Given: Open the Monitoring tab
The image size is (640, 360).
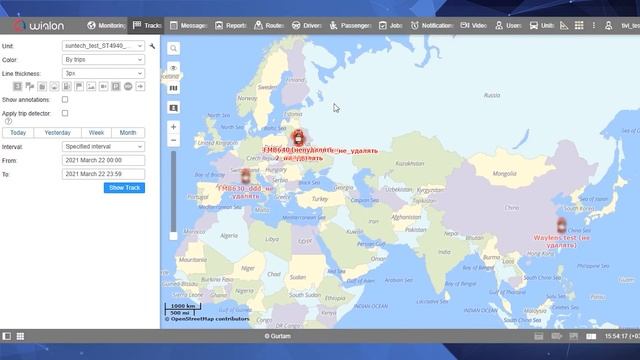Looking at the screenshot, I should click(x=106, y=25).
